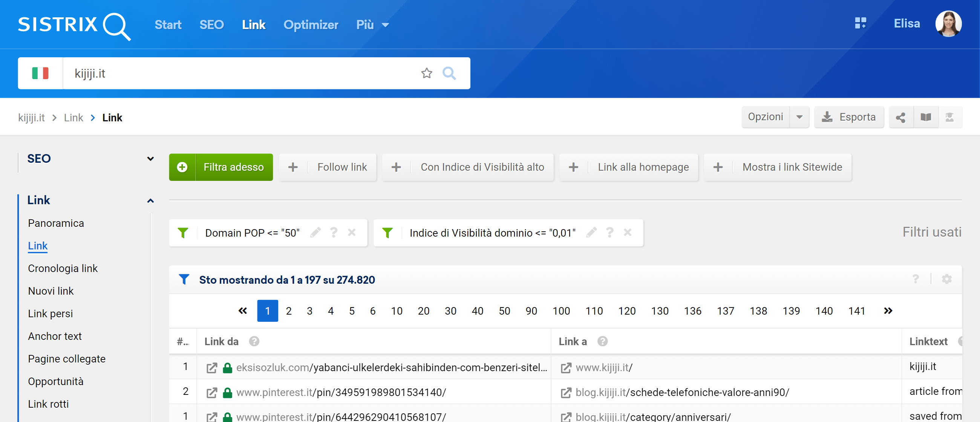
Task: Edit the Domain POP filter with pencil icon
Action: tap(315, 232)
